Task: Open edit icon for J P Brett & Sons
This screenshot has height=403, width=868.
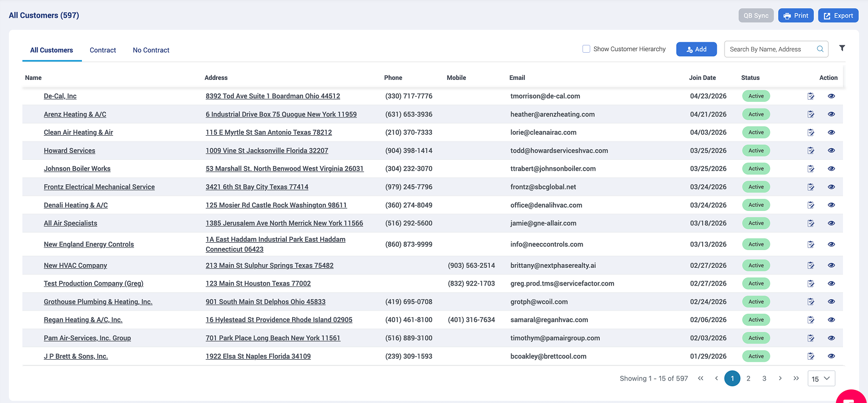Action: [x=811, y=357]
